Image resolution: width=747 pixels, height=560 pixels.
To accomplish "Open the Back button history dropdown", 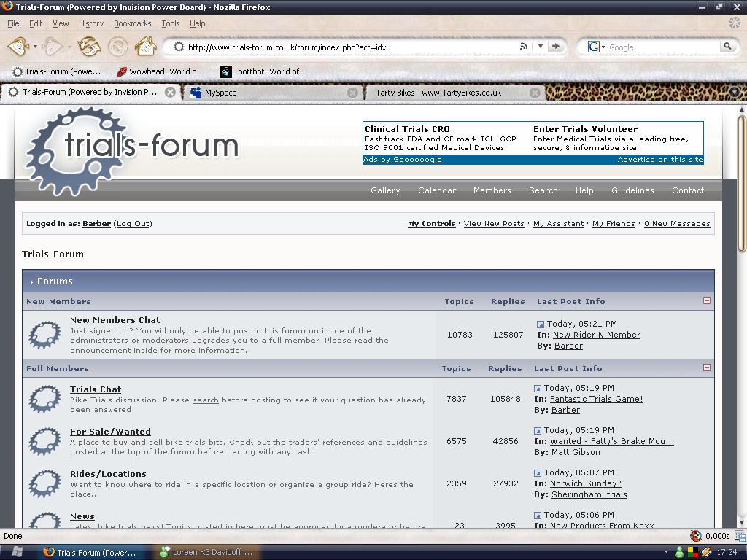I will coord(35,47).
